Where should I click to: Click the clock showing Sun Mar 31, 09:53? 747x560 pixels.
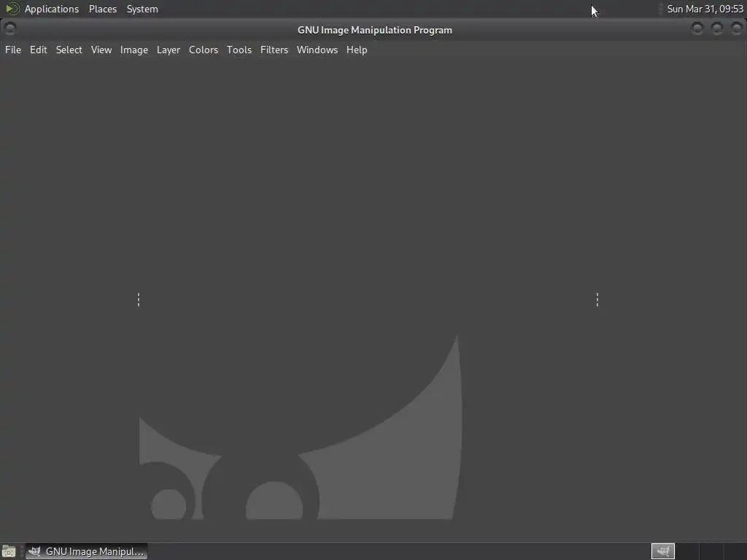pyautogui.click(x=705, y=9)
